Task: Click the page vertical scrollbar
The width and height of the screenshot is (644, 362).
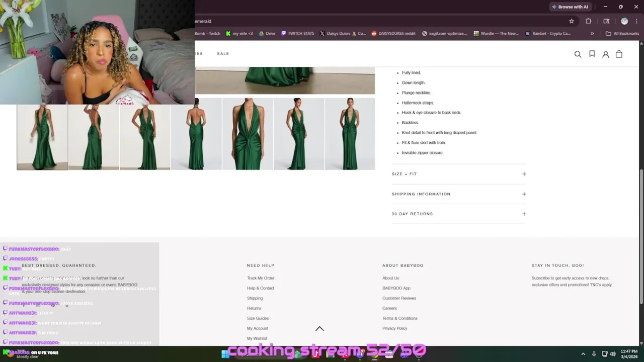Action: (x=641, y=236)
